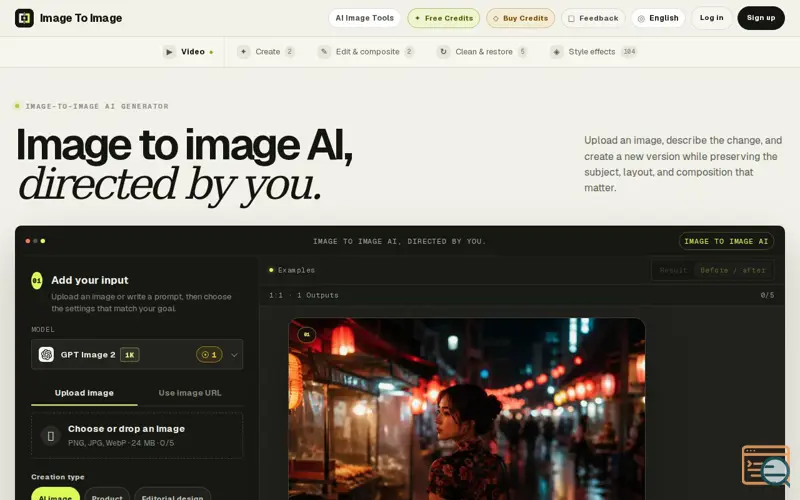Select the Editorial design creation type
Viewport: 800px width, 500px height.
tap(172, 496)
